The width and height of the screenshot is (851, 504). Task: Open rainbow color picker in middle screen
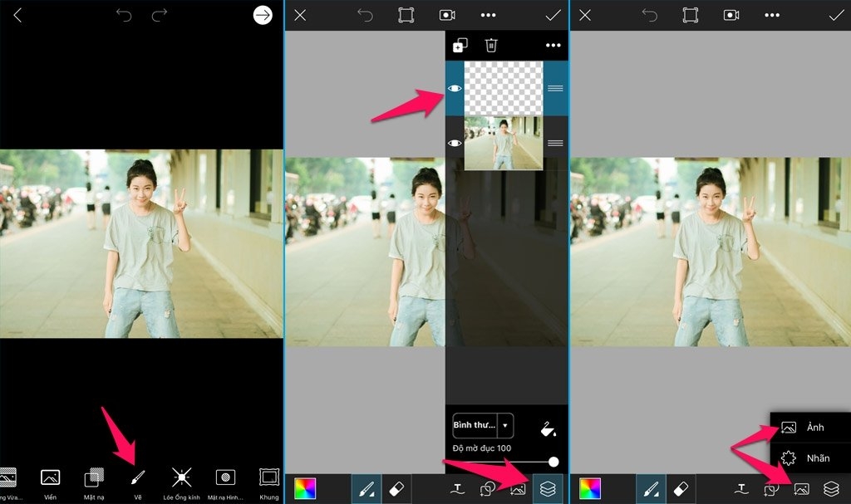coord(305,489)
